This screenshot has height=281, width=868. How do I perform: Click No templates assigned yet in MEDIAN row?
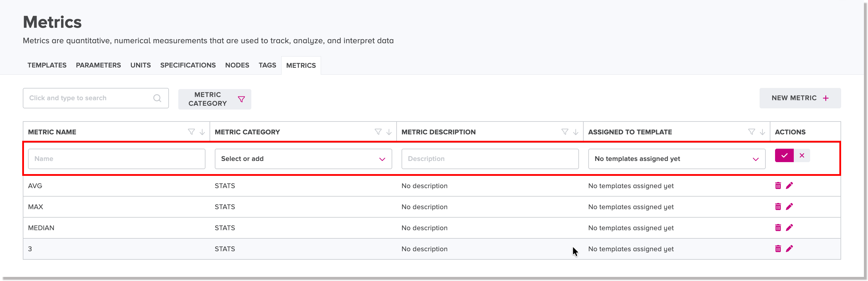[x=631, y=228]
